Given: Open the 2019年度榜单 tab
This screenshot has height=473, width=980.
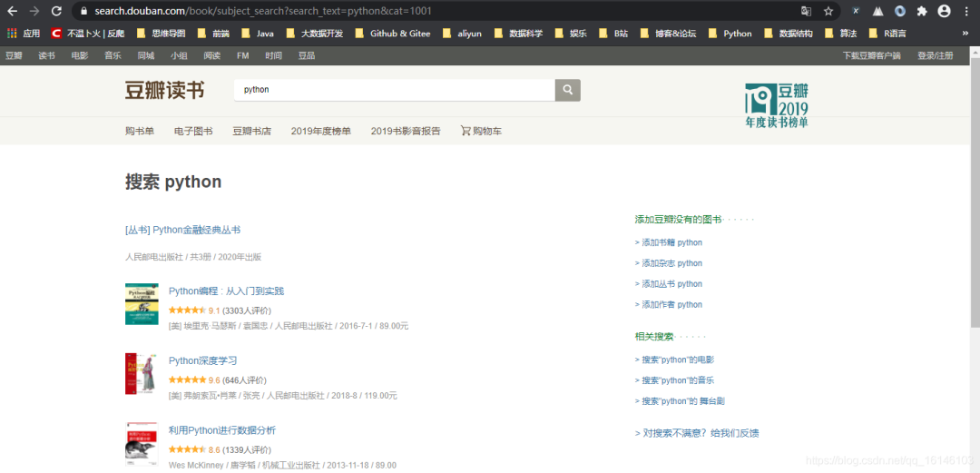Looking at the screenshot, I should click(x=320, y=131).
